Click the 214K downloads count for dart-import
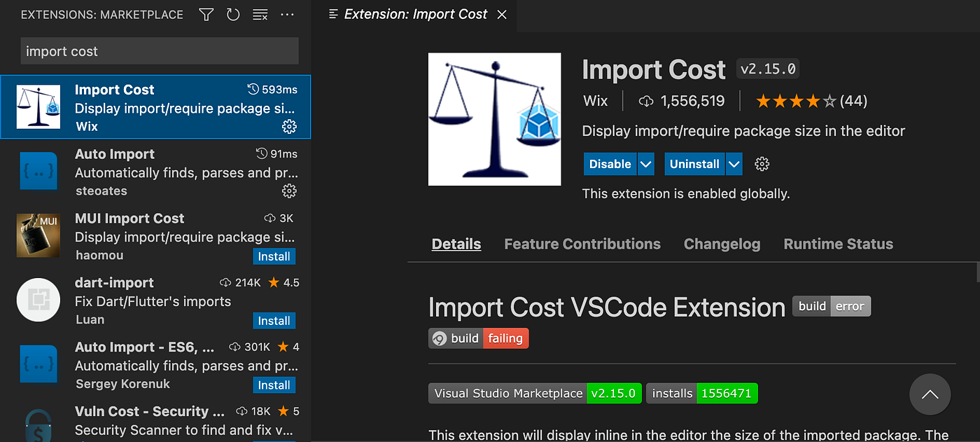 (x=240, y=283)
